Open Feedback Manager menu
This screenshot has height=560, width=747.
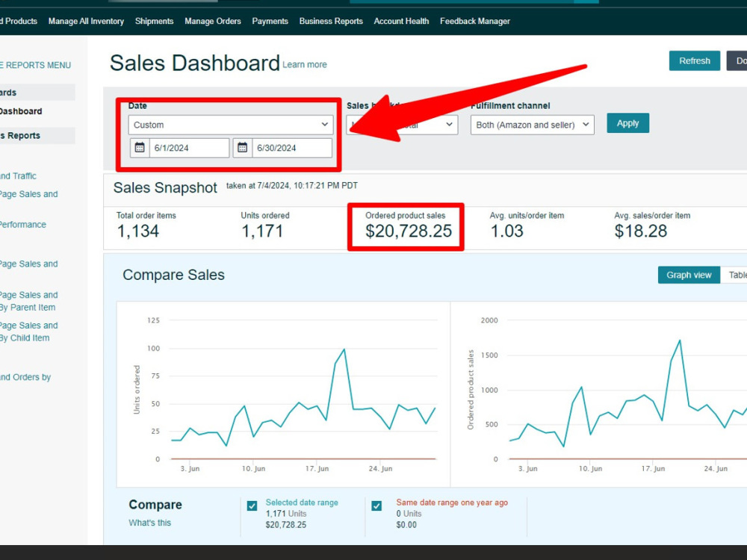click(475, 22)
